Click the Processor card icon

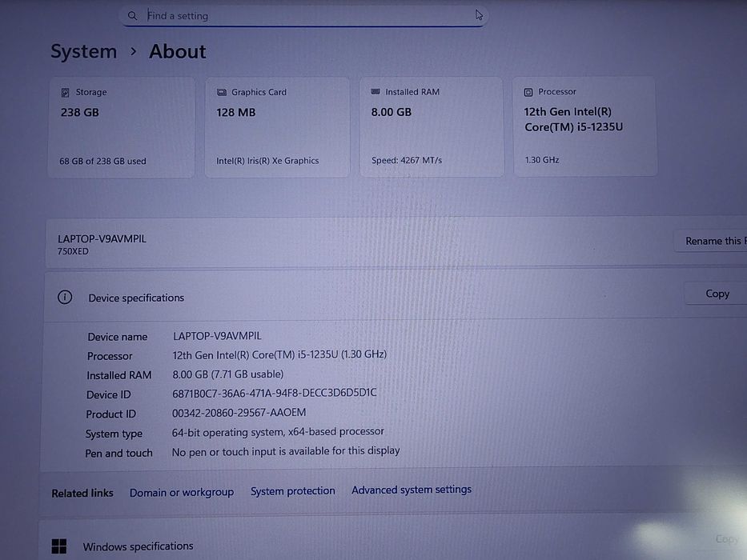coord(528,92)
